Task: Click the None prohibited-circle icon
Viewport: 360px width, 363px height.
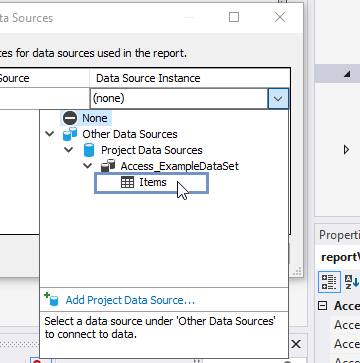Action: click(70, 118)
